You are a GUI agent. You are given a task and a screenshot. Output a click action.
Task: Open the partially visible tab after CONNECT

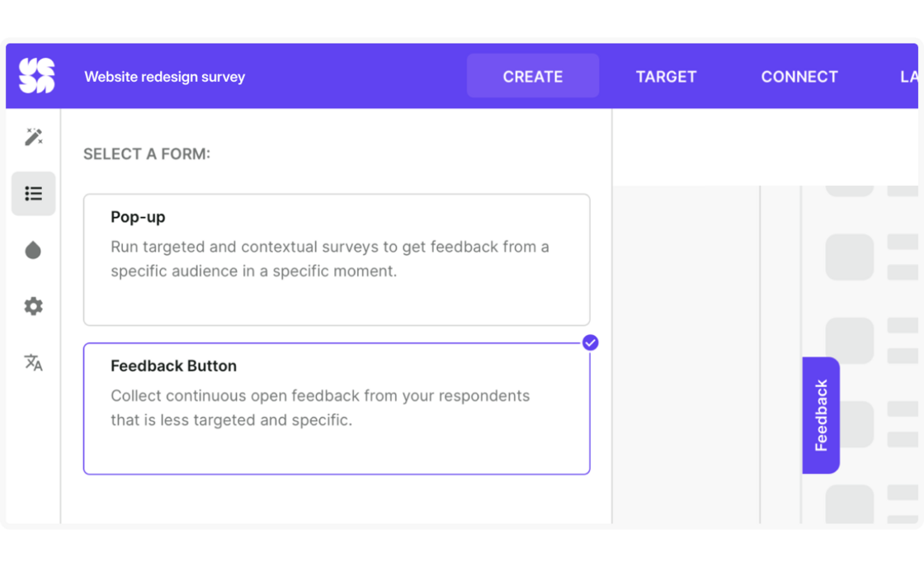(908, 77)
